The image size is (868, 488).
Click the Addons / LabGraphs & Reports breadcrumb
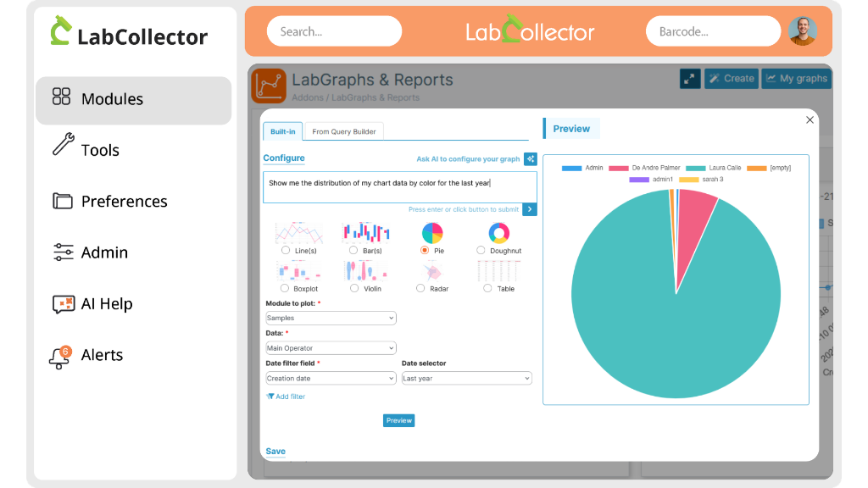[x=355, y=97]
